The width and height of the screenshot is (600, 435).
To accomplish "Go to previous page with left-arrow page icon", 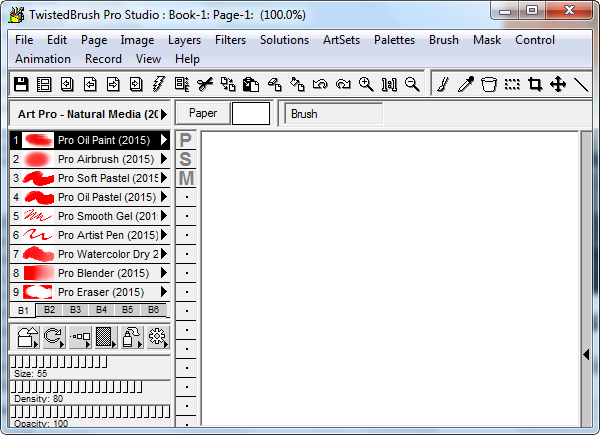I will (x=90, y=84).
